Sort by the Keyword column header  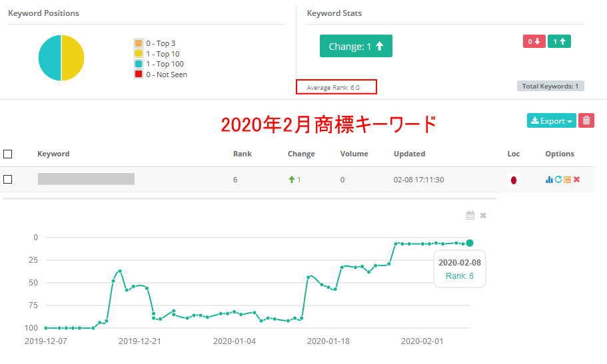coord(53,154)
